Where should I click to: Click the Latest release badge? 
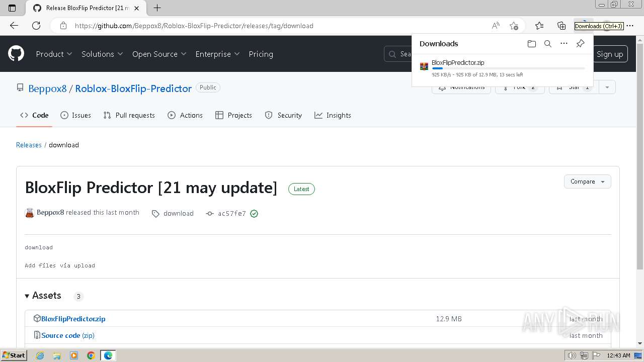pos(301,189)
